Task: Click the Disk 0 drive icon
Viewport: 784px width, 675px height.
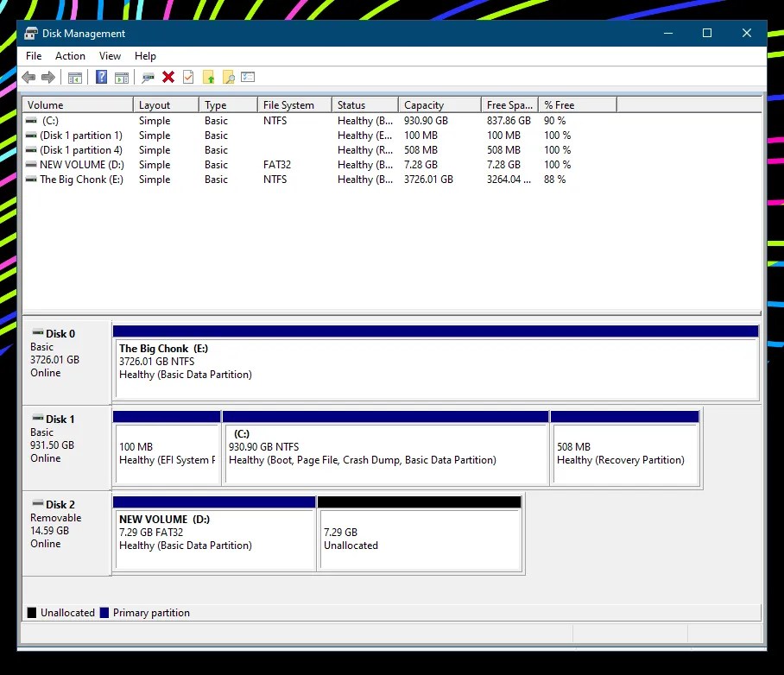Action: pos(37,332)
